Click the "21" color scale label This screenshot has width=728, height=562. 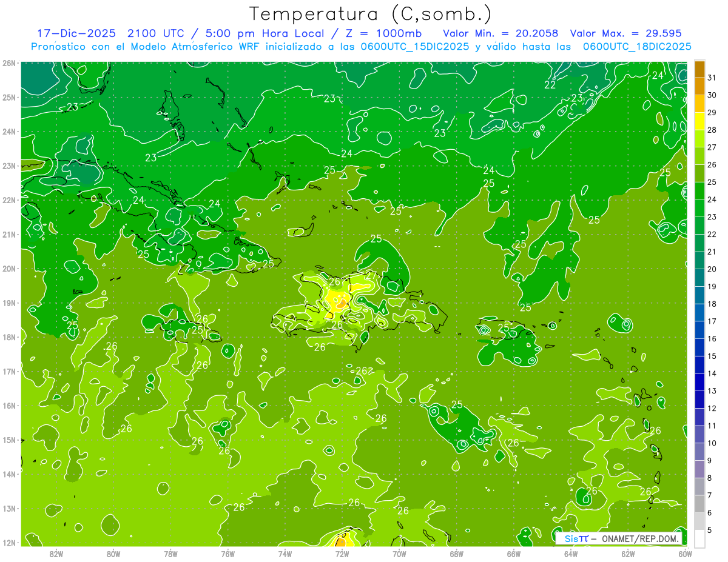[x=712, y=252]
